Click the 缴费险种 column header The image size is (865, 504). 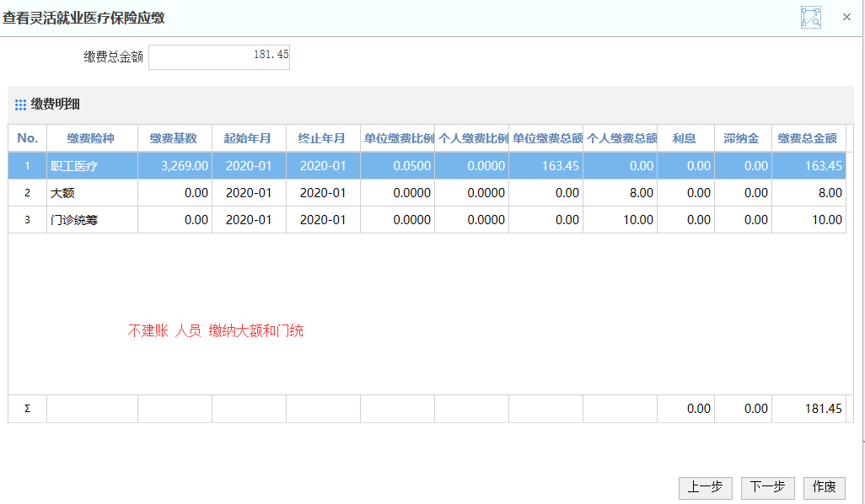tap(92, 138)
